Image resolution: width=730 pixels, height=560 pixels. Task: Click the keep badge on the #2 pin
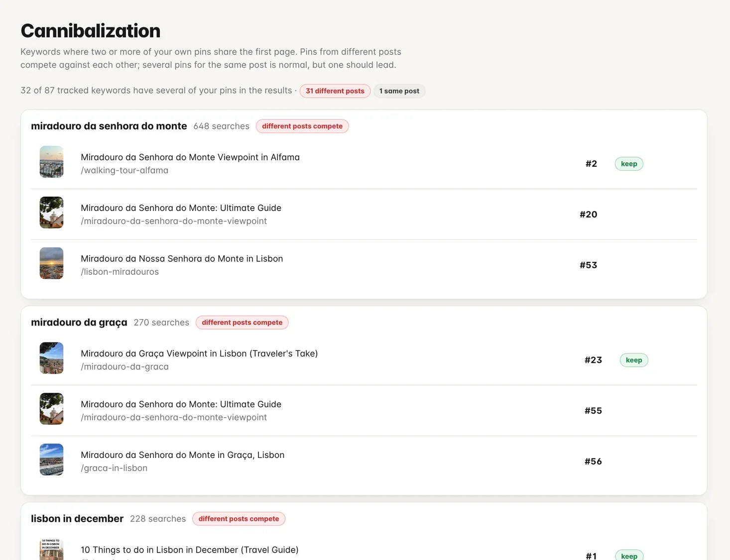[629, 164]
